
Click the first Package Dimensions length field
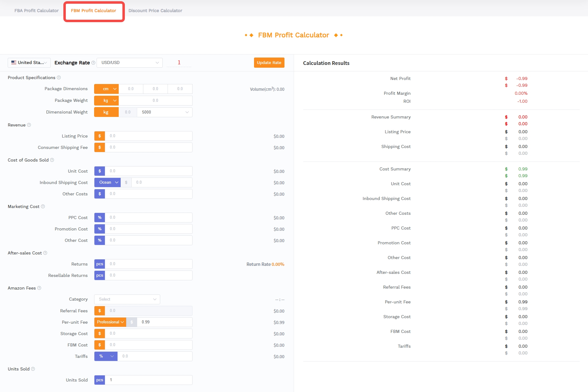point(131,89)
